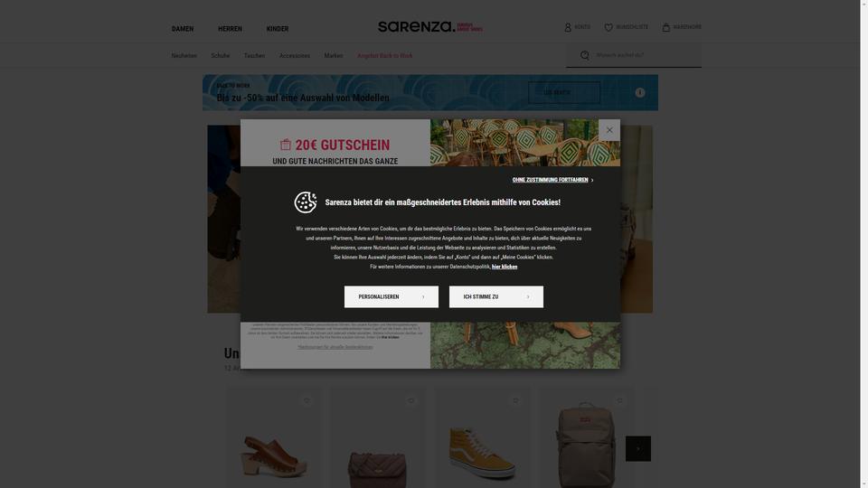The height and width of the screenshot is (488, 868).
Task: Show next products with carousel arrow
Action: click(x=638, y=449)
